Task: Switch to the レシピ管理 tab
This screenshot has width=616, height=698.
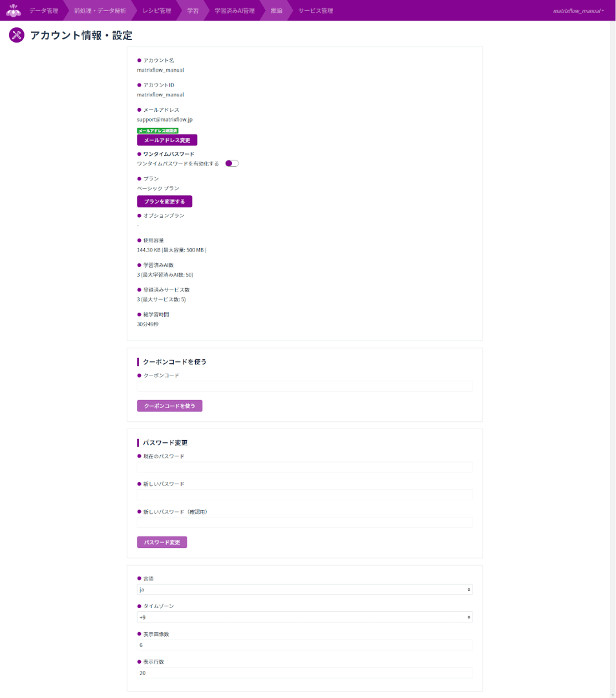Action: coord(156,11)
